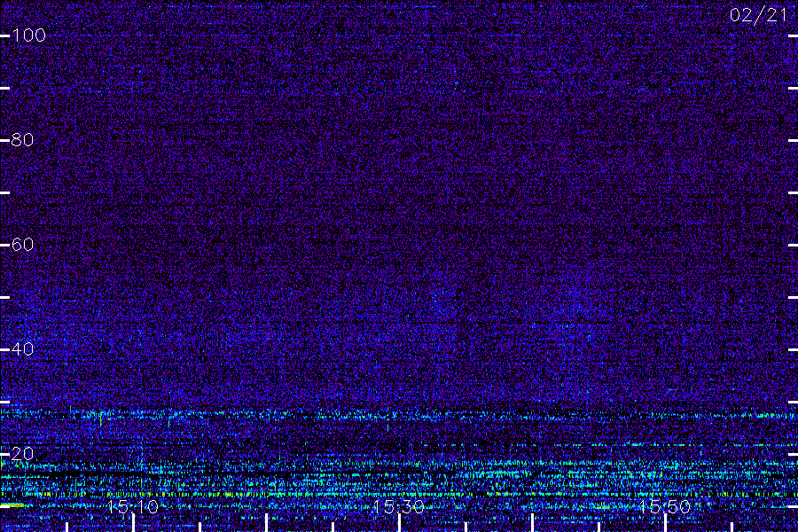
Task: Click the 40 frequency axis label
Action: 22,349
